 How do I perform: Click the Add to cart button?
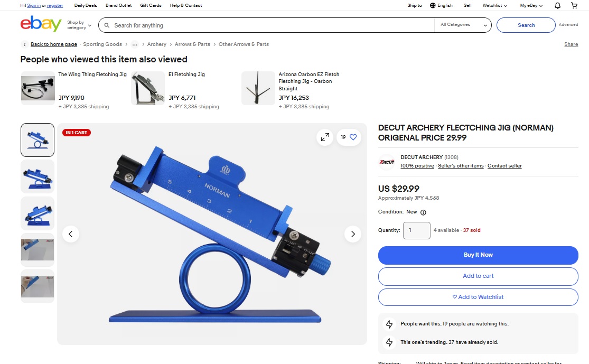coord(478,276)
